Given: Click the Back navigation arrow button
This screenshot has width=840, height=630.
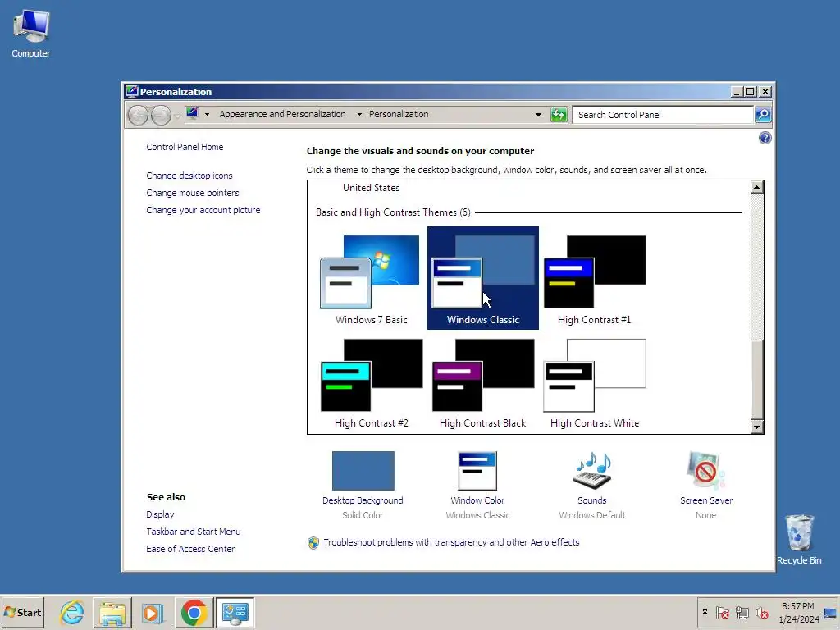Looking at the screenshot, I should coord(138,115).
